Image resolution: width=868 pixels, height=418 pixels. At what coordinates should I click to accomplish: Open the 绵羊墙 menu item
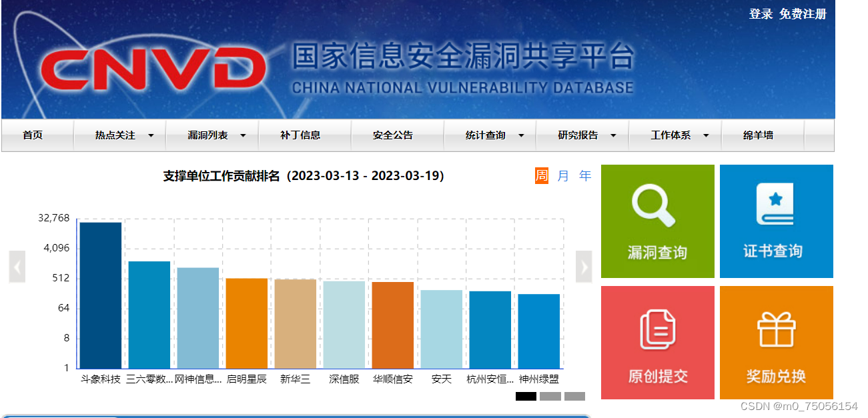758,135
